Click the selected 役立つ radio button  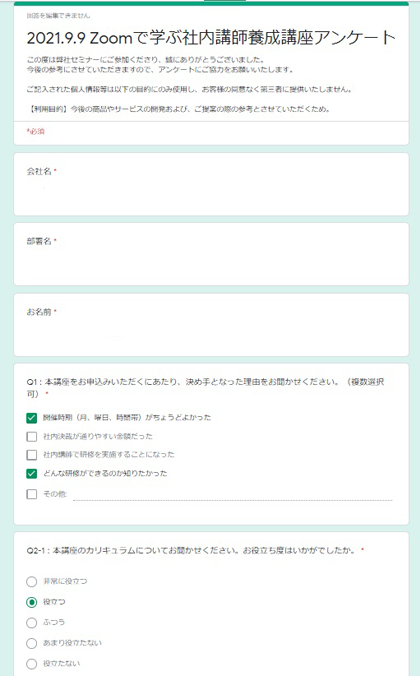31,602
